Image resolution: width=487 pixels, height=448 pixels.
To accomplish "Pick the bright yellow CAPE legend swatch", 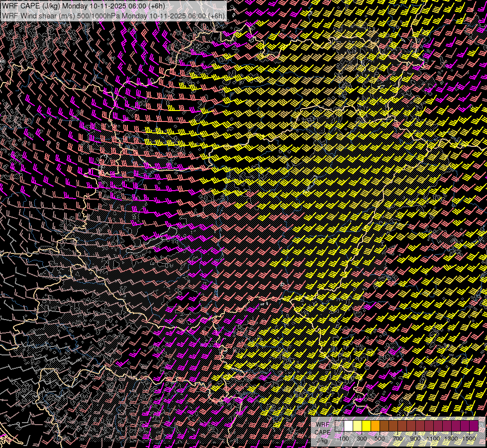I will point(366,426).
